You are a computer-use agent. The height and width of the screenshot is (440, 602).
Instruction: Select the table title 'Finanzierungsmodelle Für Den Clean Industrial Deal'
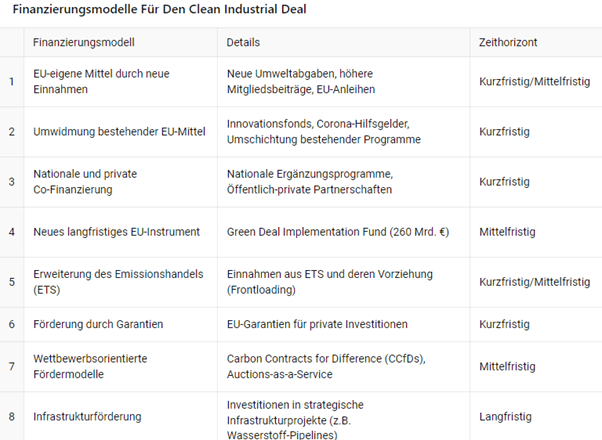point(160,10)
